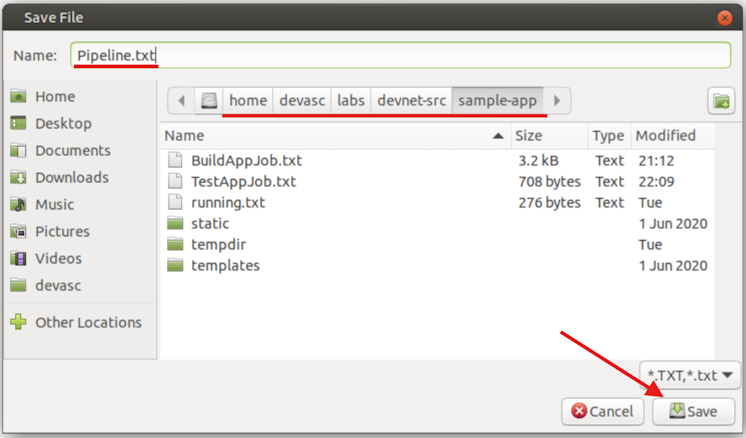746x438 pixels.
Task: Go to Pictures in the sidebar
Action: (61, 231)
